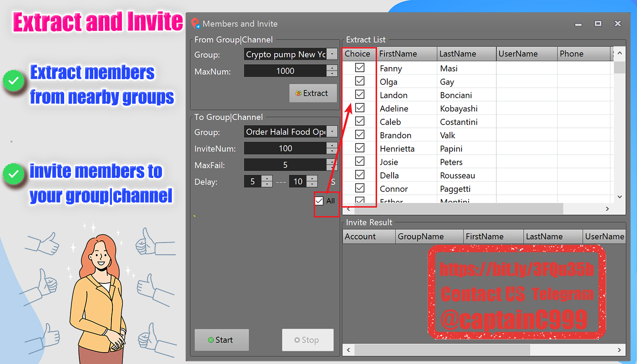This screenshot has width=637, height=364.
Task: Click the Members and Invite app icon
Action: (x=196, y=24)
